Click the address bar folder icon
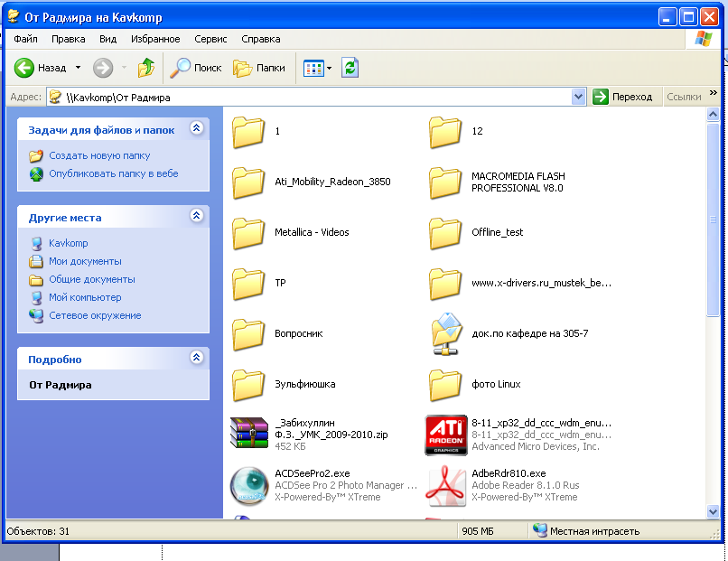 [55, 97]
